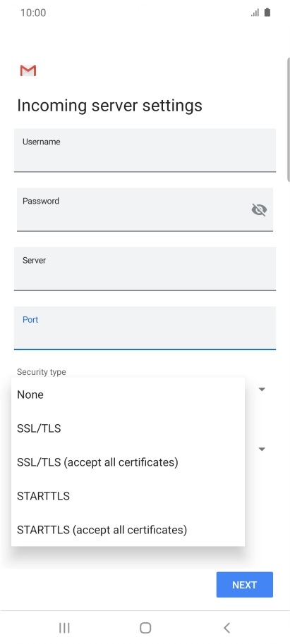This screenshot has width=290, height=644.
Task: Click the blue NEXT button
Action: point(245,584)
